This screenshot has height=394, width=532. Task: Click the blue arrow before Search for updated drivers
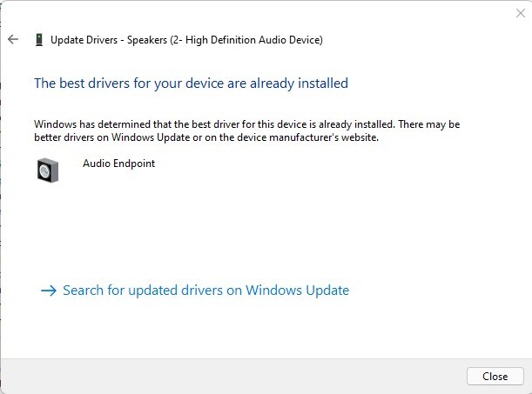(x=49, y=290)
